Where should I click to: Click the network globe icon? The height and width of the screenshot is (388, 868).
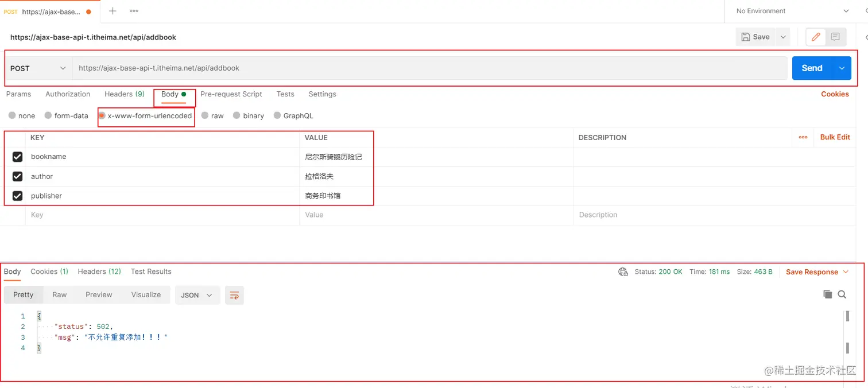point(623,272)
